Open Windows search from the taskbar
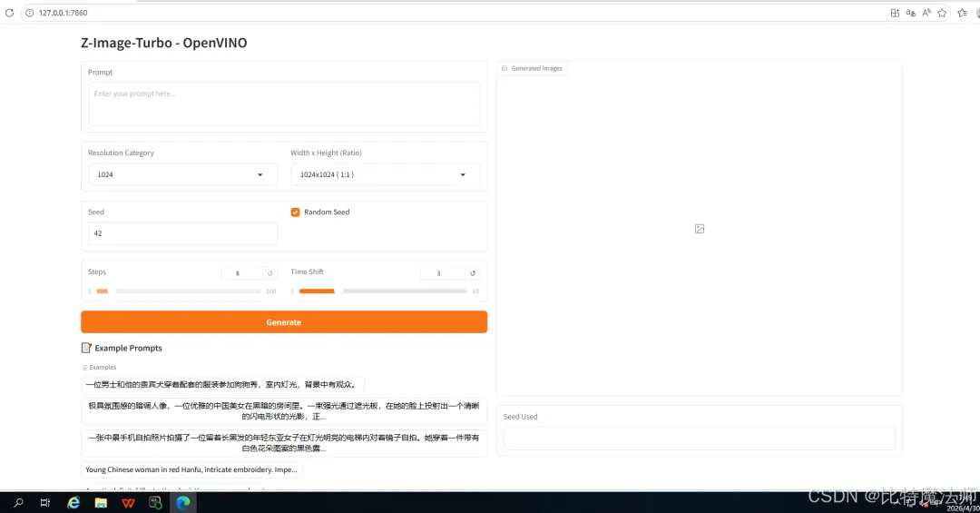The image size is (980, 513). [x=18, y=502]
